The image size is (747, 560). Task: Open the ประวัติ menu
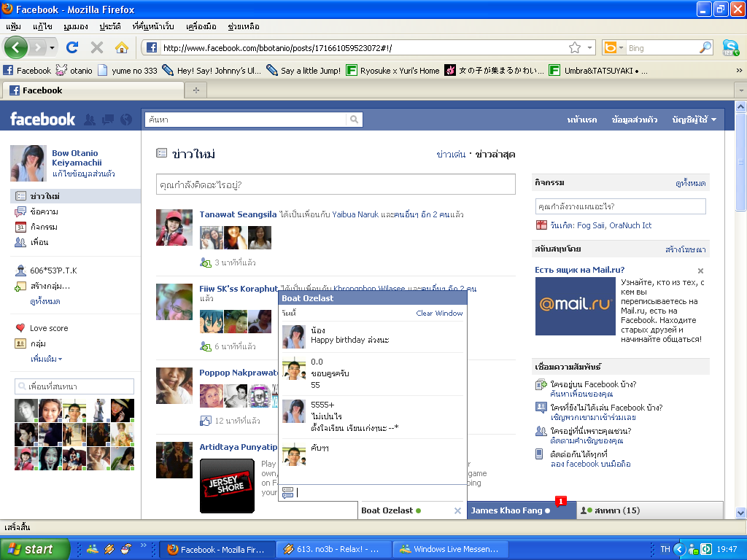pos(110,26)
